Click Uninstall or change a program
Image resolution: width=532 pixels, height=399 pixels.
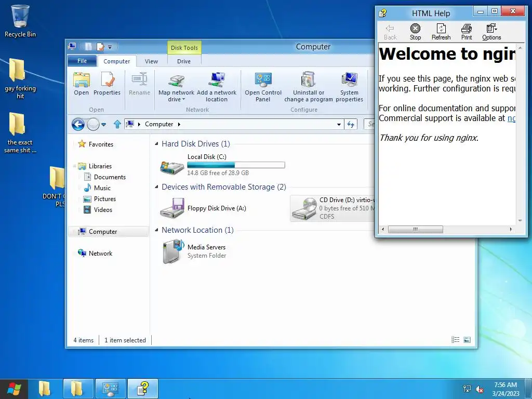(x=309, y=87)
